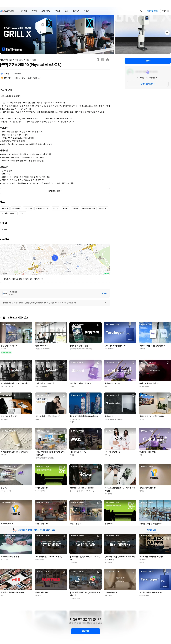This screenshot has width=171, height=644.
Task: Open the search magnifier icon
Action: coord(141,11)
